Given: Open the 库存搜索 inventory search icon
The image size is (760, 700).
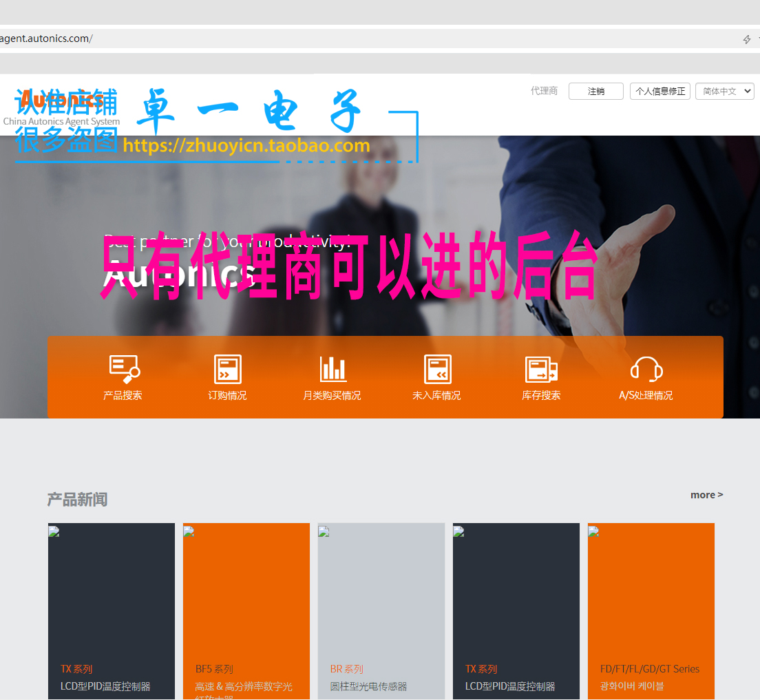Looking at the screenshot, I should pos(541,370).
